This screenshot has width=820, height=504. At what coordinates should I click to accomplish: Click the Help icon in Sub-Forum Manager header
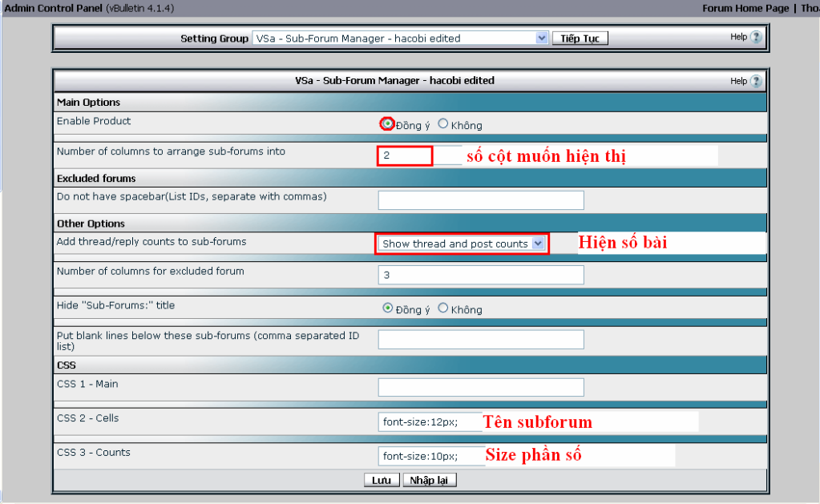click(x=756, y=81)
